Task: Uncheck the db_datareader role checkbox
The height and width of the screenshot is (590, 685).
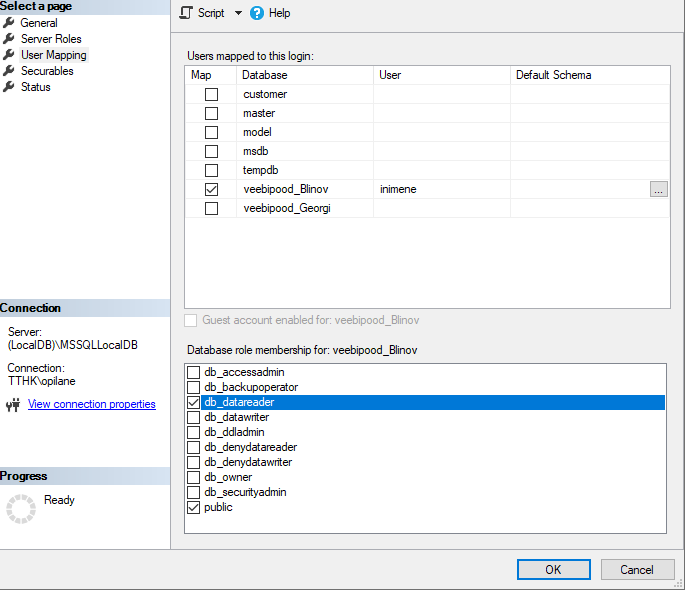Action: click(194, 402)
